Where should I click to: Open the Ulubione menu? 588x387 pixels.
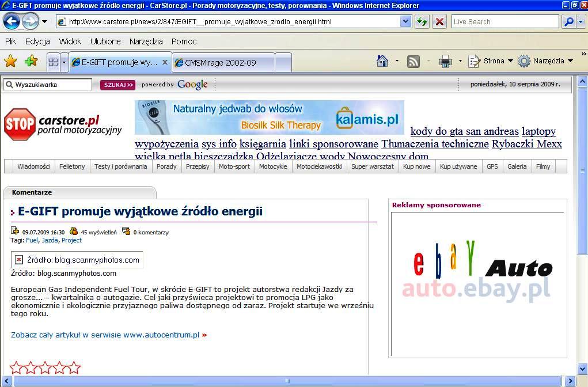105,41
